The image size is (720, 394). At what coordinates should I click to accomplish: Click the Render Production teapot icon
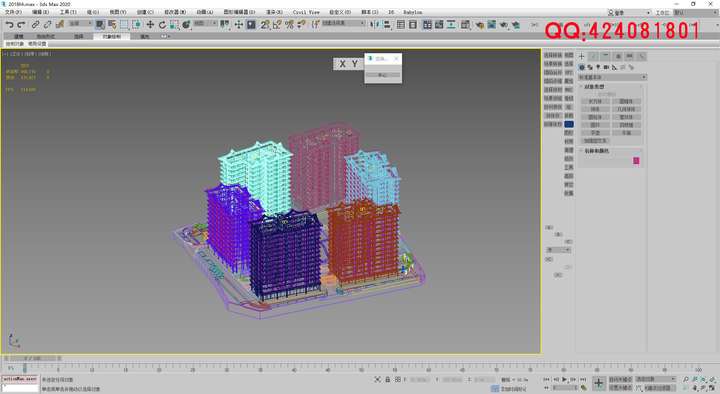pos(504,24)
